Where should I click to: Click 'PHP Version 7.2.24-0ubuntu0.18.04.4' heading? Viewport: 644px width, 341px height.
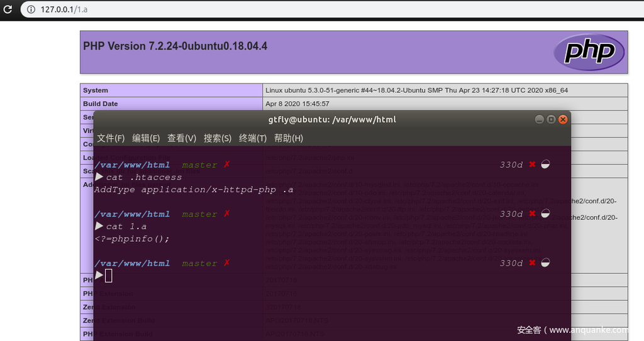point(175,46)
